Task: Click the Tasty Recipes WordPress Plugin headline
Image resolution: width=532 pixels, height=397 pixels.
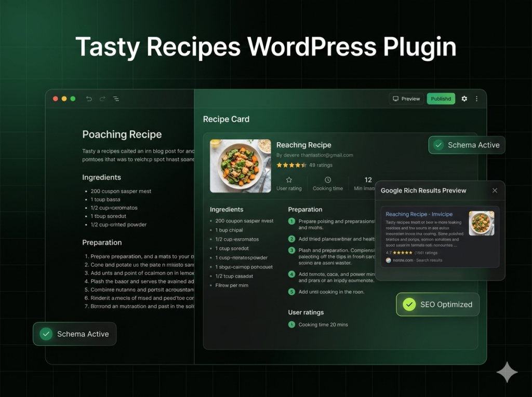Action: (265, 47)
